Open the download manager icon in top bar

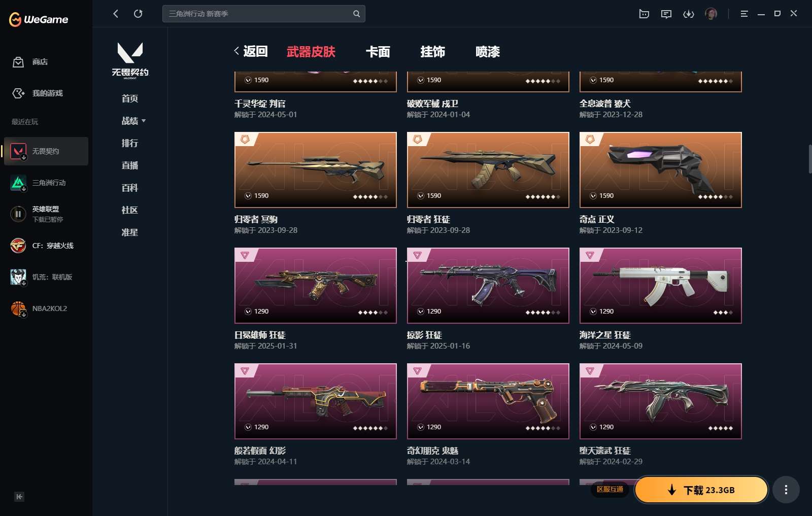coord(689,14)
